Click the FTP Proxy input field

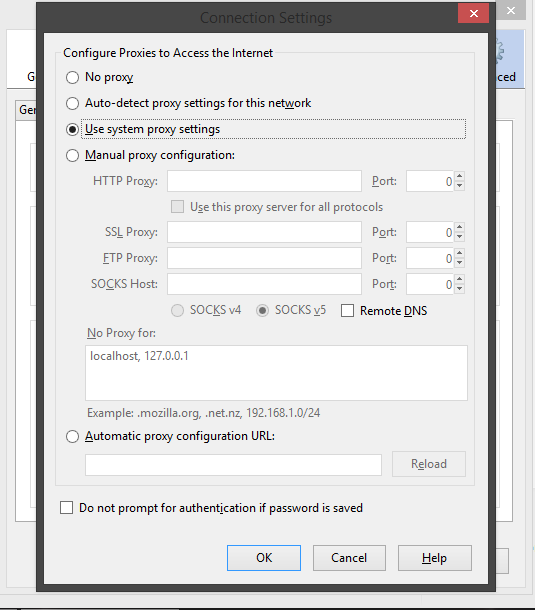pos(265,258)
